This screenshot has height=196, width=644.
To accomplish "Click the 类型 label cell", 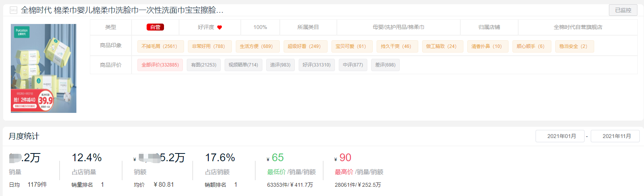I will coord(111,27).
